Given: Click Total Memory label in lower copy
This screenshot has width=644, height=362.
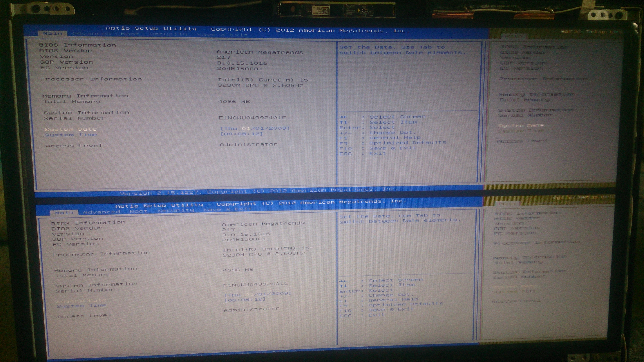Looking at the screenshot, I should pos(82,275).
